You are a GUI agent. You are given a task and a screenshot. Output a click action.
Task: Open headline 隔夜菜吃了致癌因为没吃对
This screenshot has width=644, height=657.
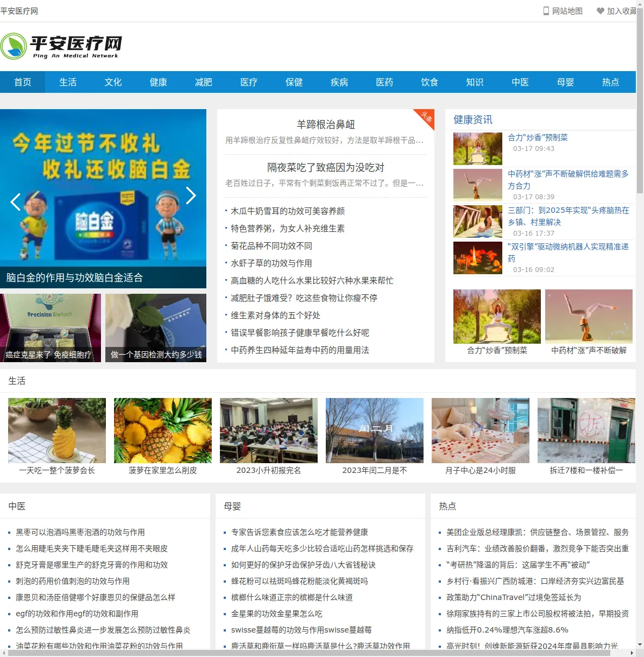(326, 167)
